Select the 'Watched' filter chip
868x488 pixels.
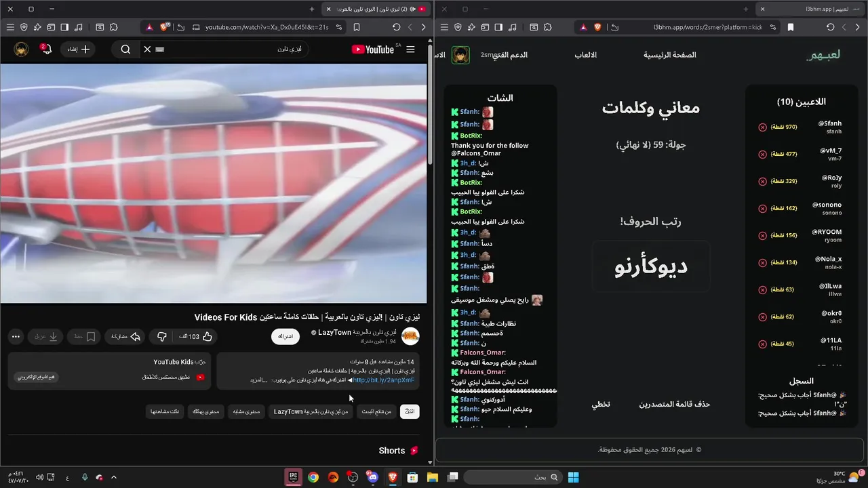click(x=165, y=411)
